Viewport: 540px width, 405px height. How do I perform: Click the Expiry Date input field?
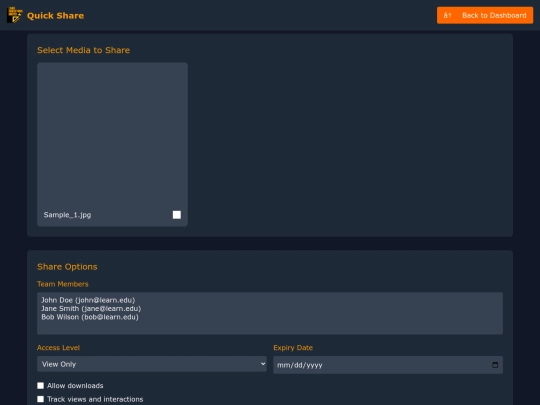click(x=388, y=365)
